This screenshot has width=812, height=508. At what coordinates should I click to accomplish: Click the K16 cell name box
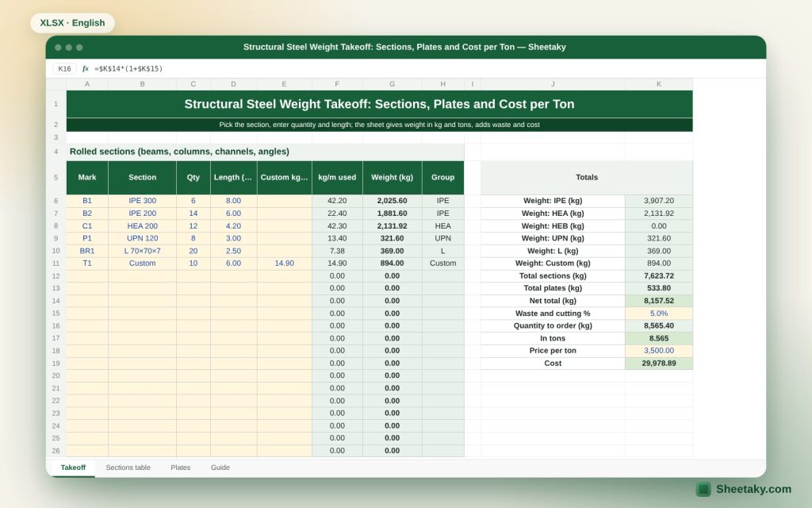click(x=65, y=68)
